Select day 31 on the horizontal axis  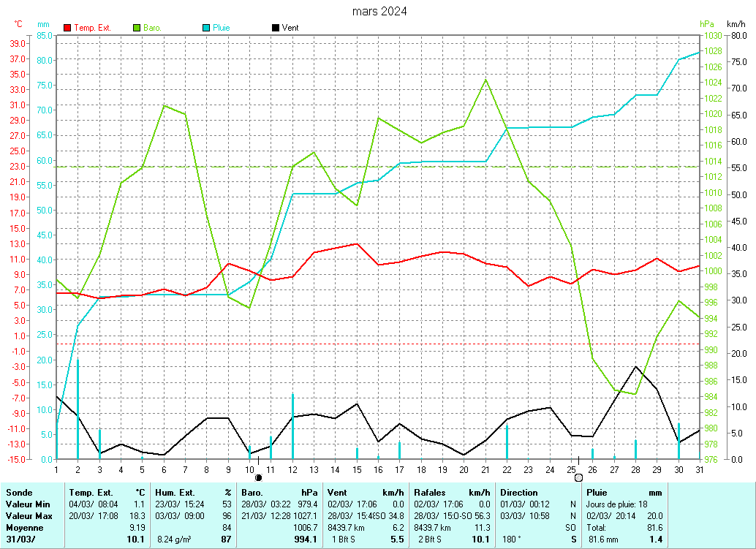700,469
